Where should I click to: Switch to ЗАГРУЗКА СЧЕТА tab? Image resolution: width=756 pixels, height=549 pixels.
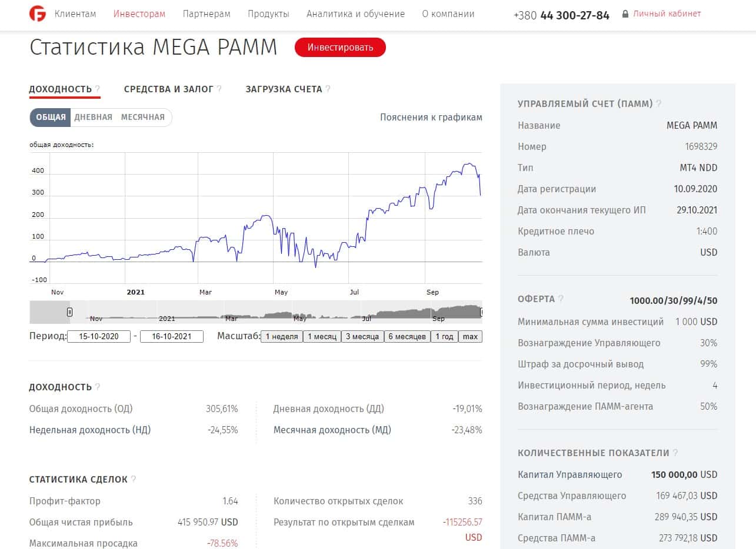[284, 89]
